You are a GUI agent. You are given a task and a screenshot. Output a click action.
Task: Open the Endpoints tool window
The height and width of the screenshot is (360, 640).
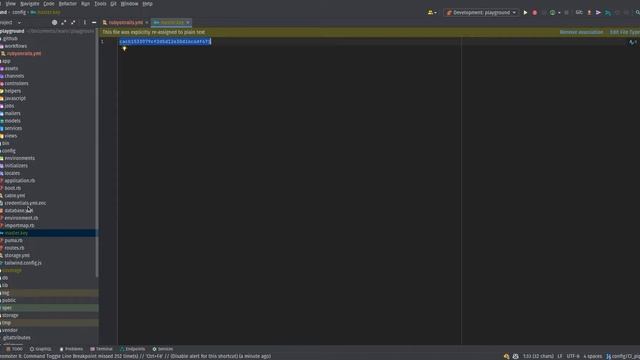132,349
